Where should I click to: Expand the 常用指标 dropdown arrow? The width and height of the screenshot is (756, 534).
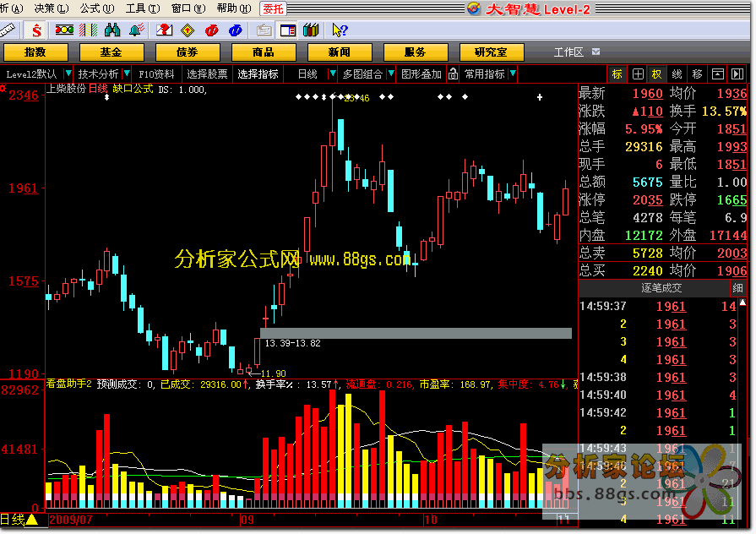(x=513, y=74)
